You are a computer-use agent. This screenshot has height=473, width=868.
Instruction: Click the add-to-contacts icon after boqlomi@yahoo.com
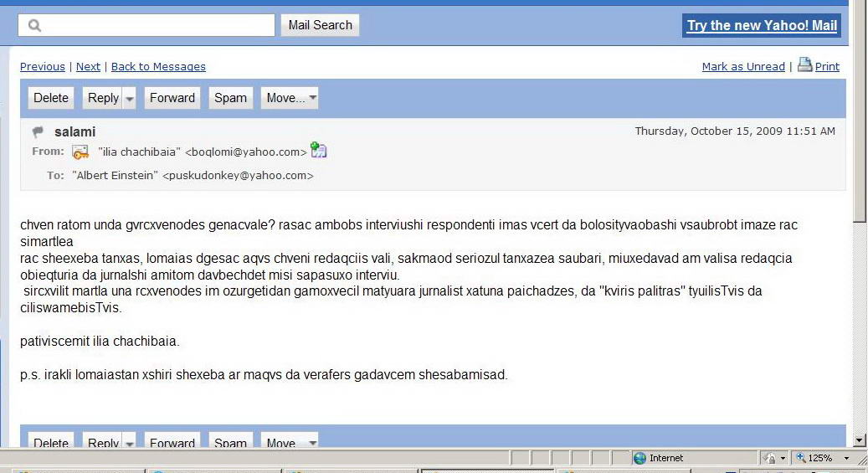318,150
